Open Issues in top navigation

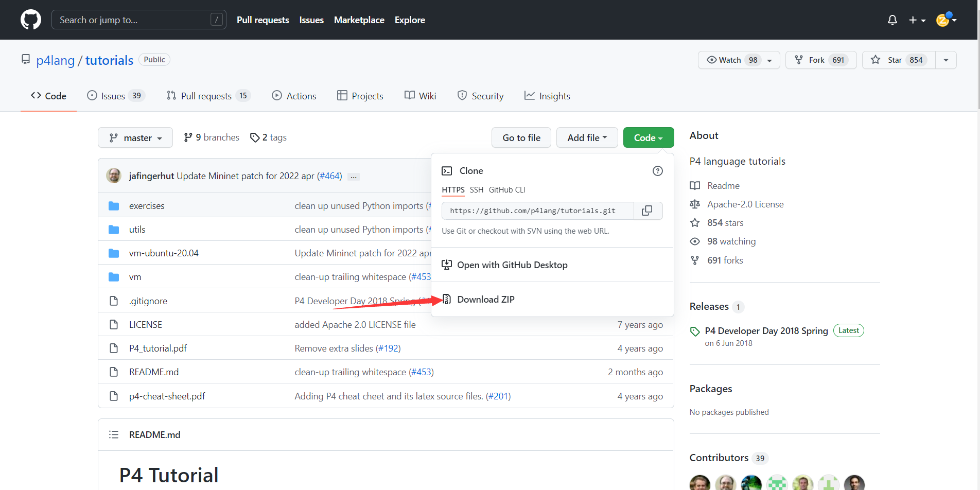click(311, 20)
